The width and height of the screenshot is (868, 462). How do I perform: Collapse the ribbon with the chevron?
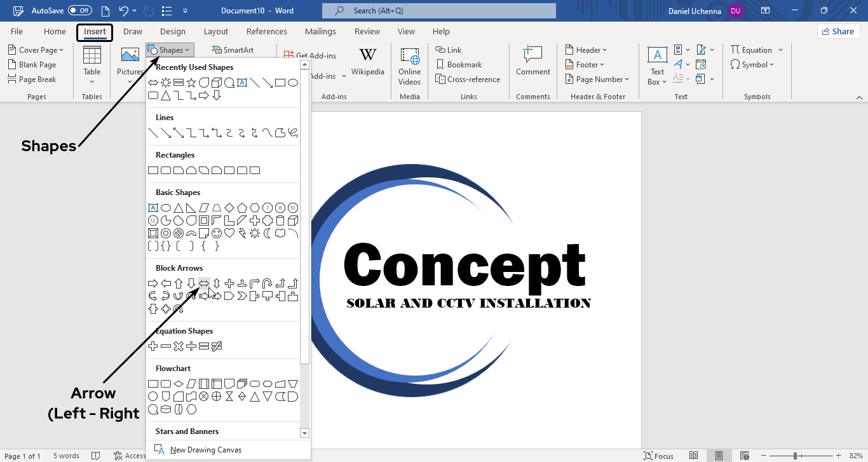[x=858, y=97]
